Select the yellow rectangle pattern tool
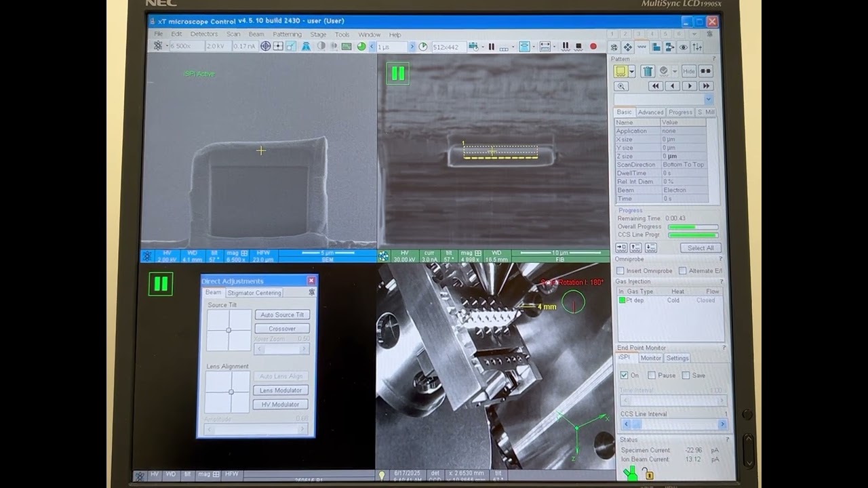Screen dimensions: 868x488 [x=620, y=71]
